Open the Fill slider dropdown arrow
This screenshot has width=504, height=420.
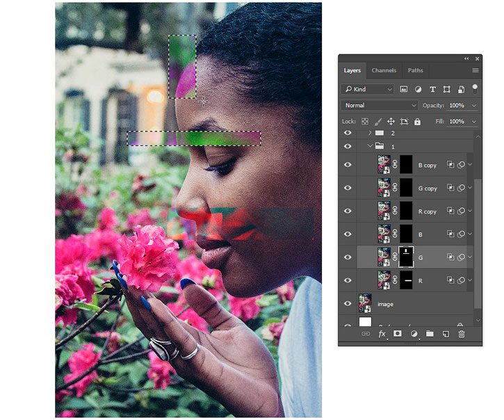(x=474, y=122)
